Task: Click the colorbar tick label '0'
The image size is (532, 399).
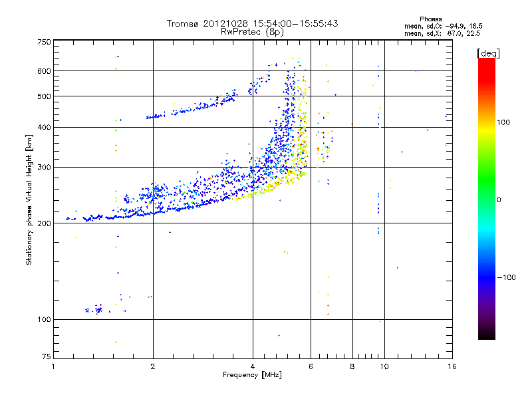Action: [x=499, y=200]
